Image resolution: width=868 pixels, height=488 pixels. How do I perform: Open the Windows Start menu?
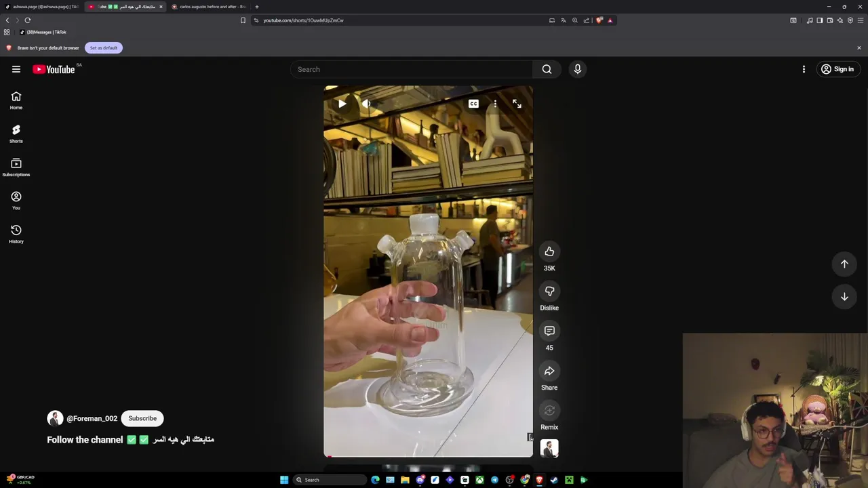[x=284, y=480]
